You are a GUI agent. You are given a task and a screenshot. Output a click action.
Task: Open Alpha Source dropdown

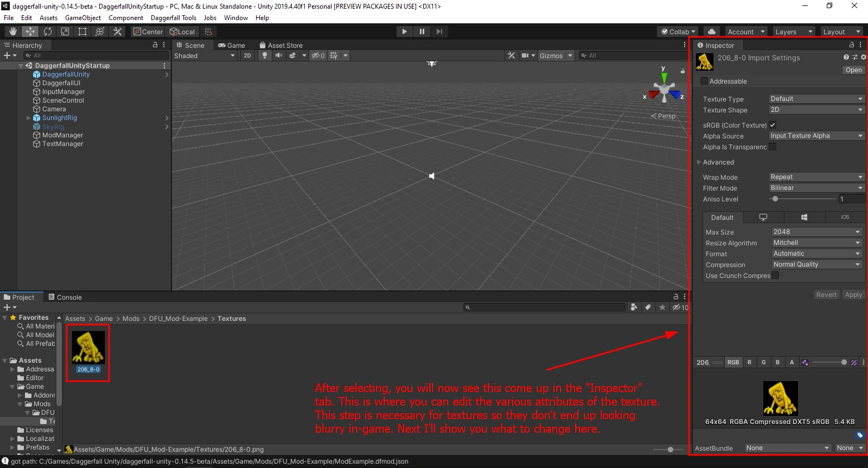pyautogui.click(x=816, y=136)
